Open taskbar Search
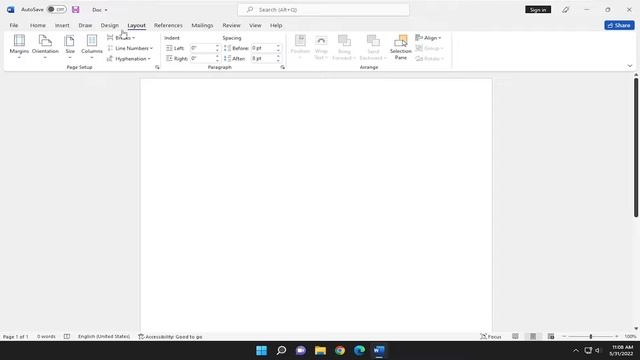Viewport: 640px width, 360px height. coord(281,351)
